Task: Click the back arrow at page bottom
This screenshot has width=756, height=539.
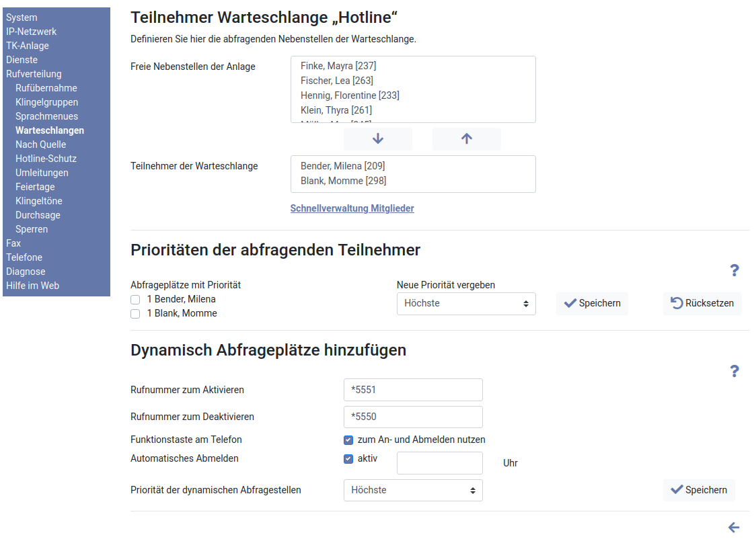Action: [734, 528]
